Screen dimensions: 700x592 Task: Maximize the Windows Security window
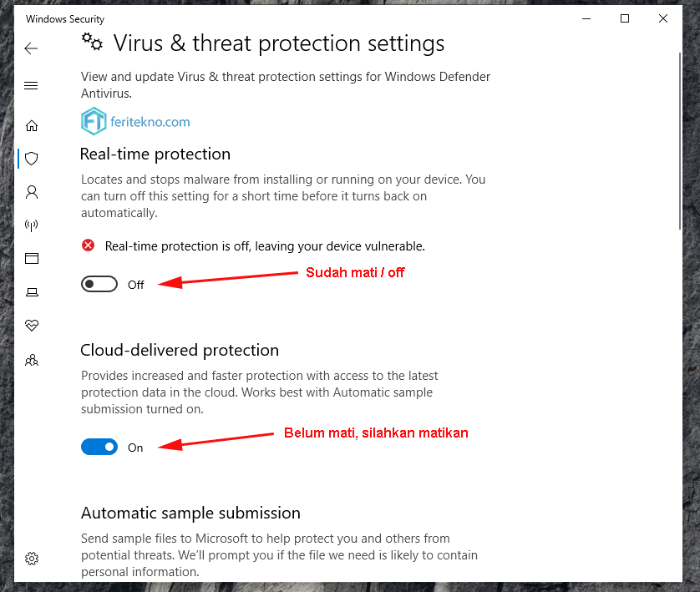(x=625, y=18)
